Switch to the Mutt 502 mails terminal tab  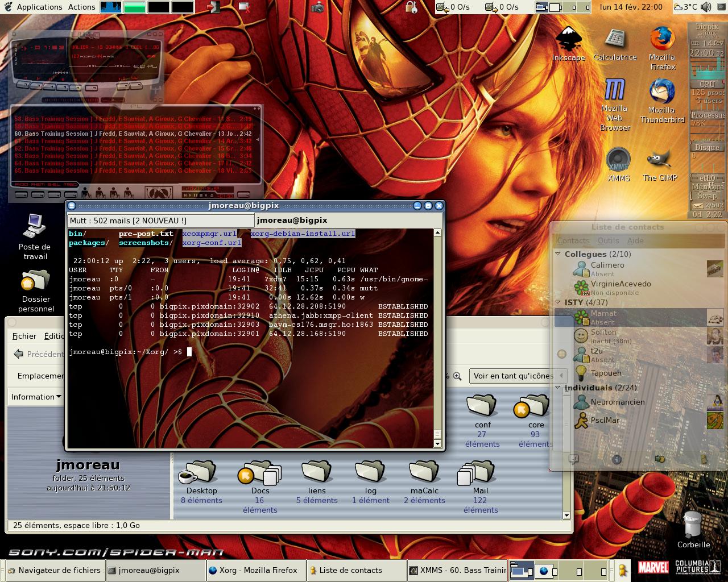click(160, 221)
